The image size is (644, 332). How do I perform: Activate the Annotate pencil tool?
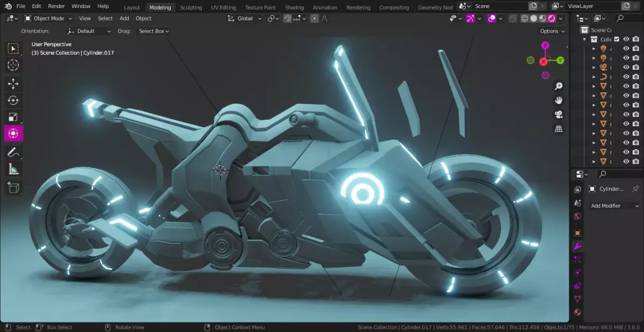pyautogui.click(x=13, y=152)
